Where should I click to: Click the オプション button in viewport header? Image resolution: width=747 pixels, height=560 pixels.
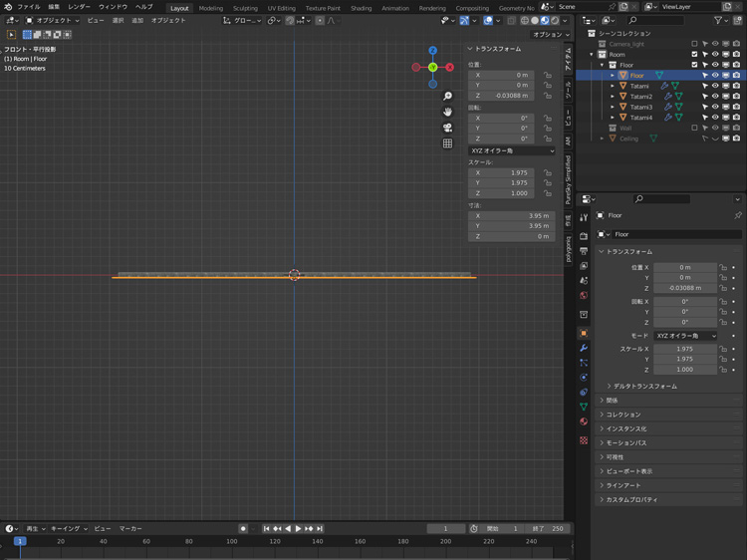tap(549, 34)
